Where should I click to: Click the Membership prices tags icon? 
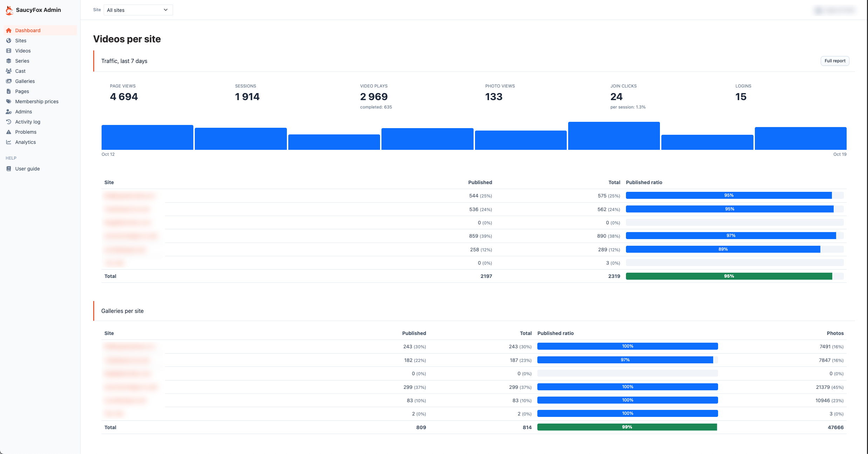[x=9, y=102]
